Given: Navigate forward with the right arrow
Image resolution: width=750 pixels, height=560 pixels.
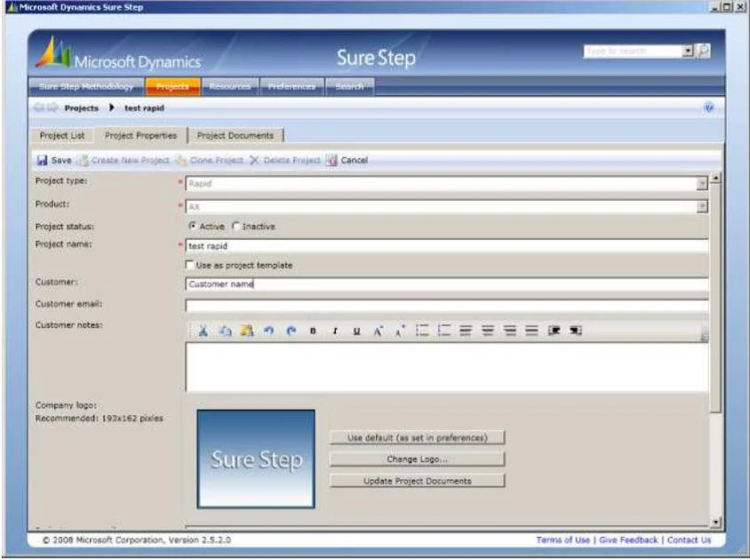Looking at the screenshot, I should coord(52,108).
